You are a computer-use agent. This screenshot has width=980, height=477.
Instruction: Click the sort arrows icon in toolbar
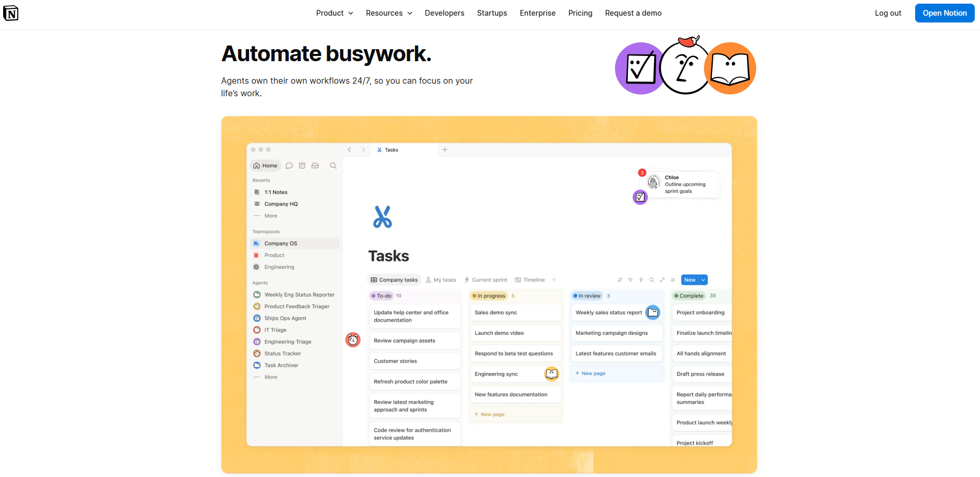(x=620, y=280)
